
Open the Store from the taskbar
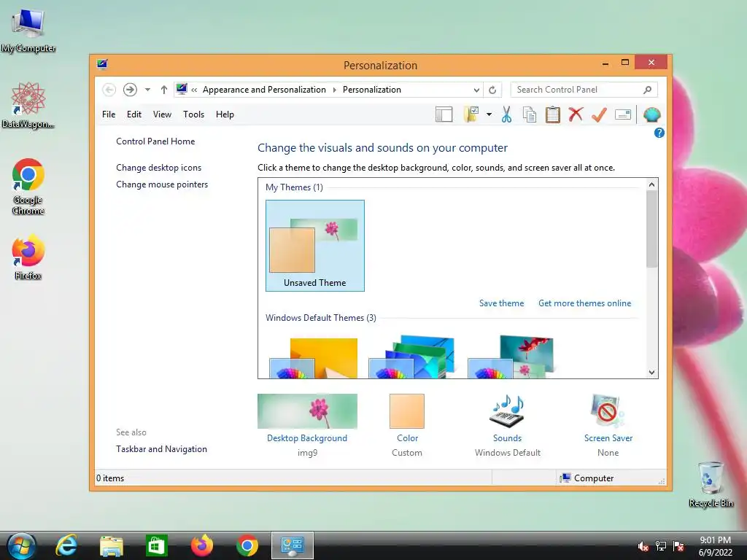[156, 545]
